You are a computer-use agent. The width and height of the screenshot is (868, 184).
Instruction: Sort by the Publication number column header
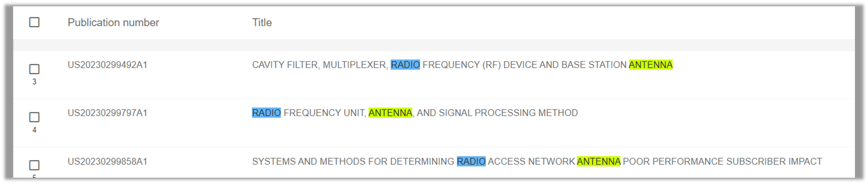pos(113,22)
